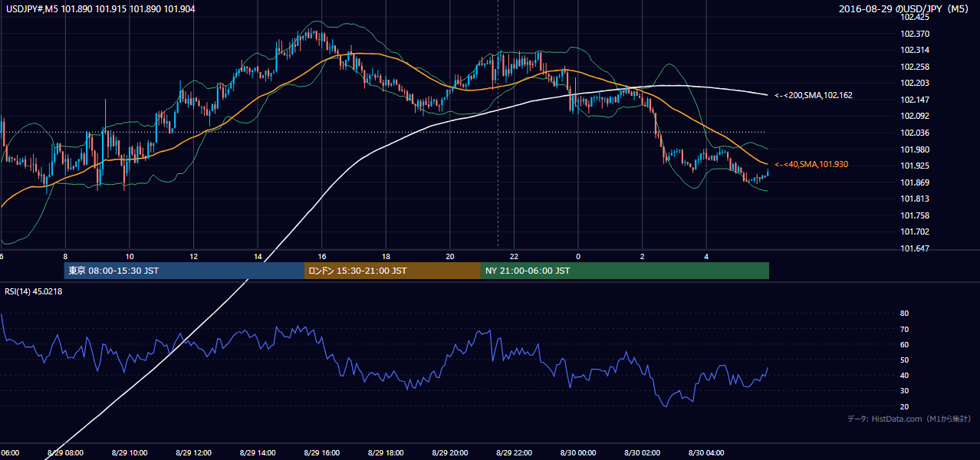Click the bottom time label 8/29 16:00

321,452
